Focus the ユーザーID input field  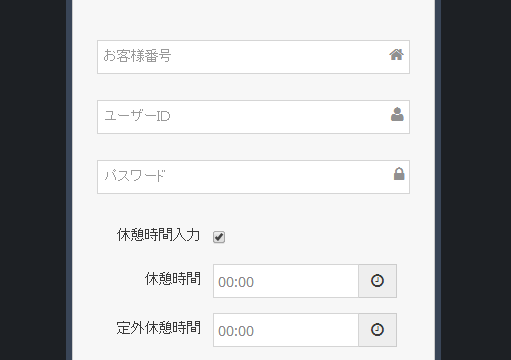click(x=253, y=117)
